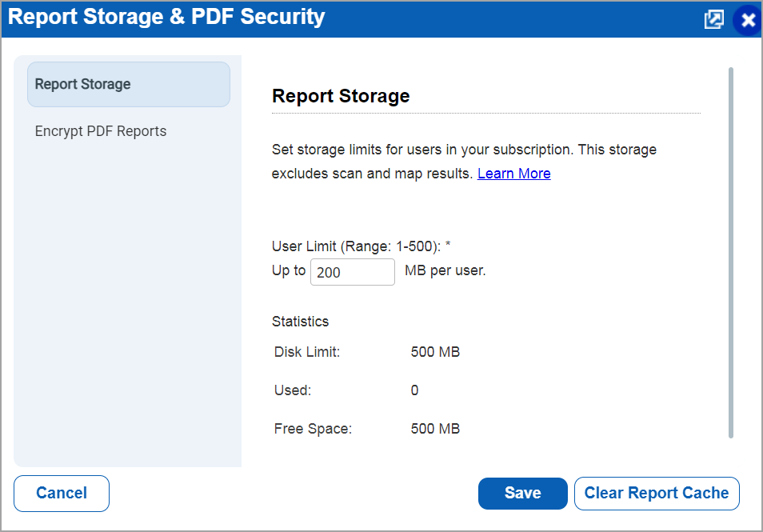Cancel the storage configuration changes
The height and width of the screenshot is (532, 763).
pyautogui.click(x=61, y=494)
